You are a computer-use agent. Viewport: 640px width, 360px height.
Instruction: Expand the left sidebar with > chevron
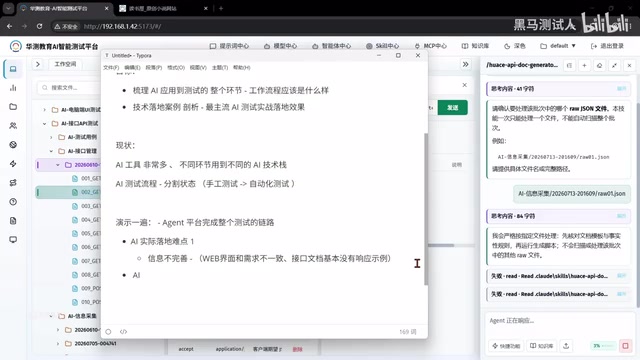[x=38, y=64]
